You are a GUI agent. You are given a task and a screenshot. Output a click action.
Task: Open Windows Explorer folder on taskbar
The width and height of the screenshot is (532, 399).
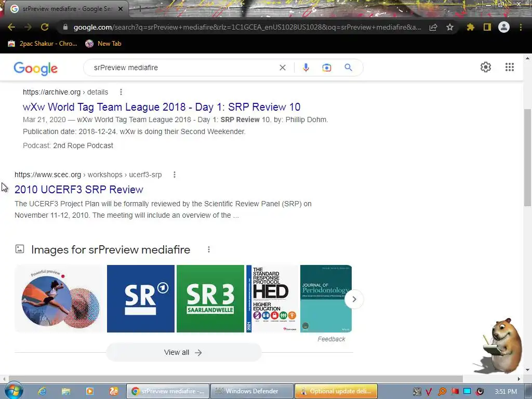pyautogui.click(x=66, y=391)
